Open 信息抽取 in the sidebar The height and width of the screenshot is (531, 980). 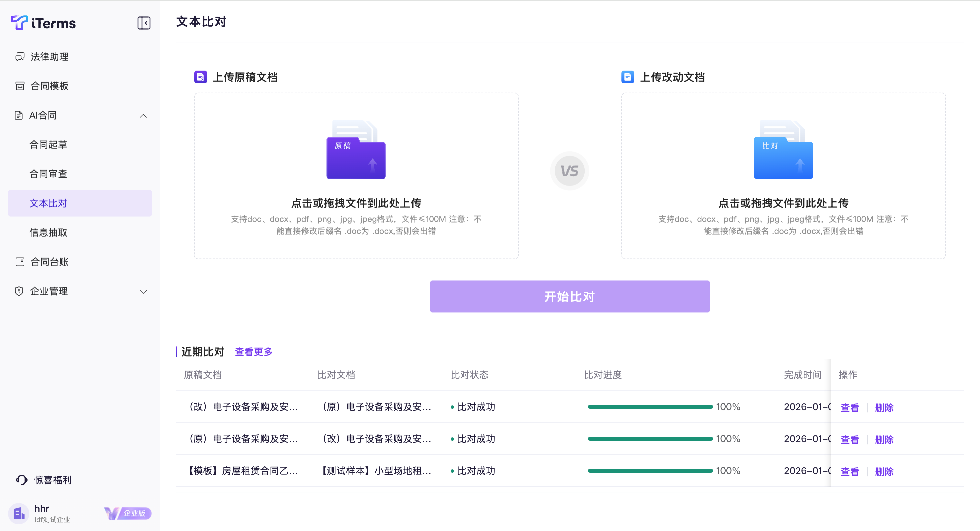pyautogui.click(x=48, y=233)
